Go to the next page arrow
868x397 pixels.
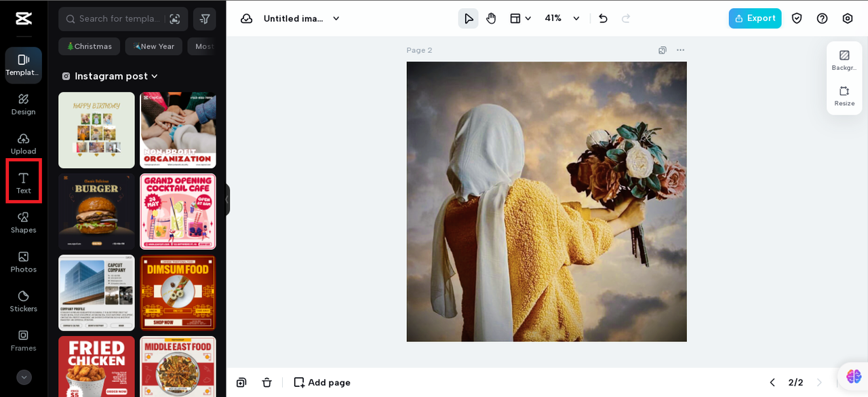[818, 382]
